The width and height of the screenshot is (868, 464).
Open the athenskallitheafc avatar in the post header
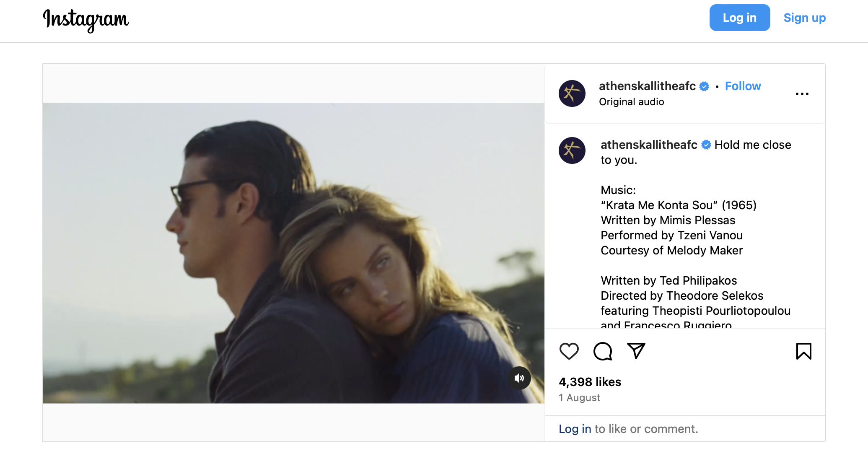pos(572,93)
